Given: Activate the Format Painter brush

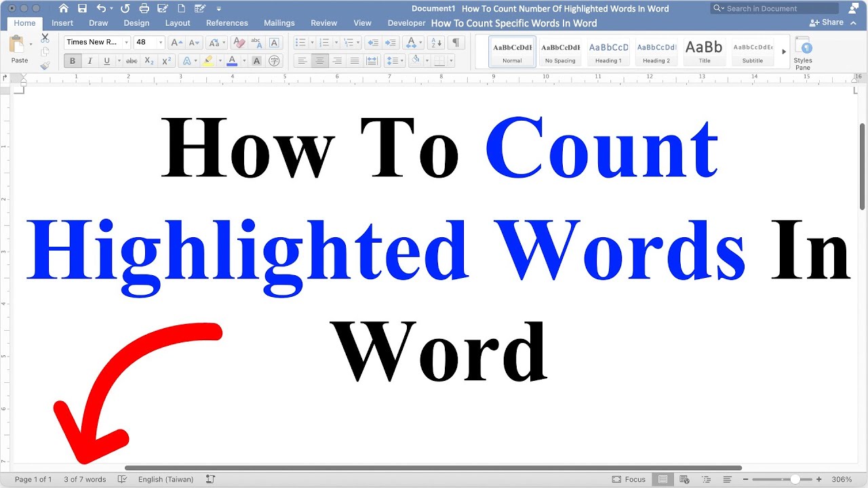Looking at the screenshot, I should pos(45,66).
